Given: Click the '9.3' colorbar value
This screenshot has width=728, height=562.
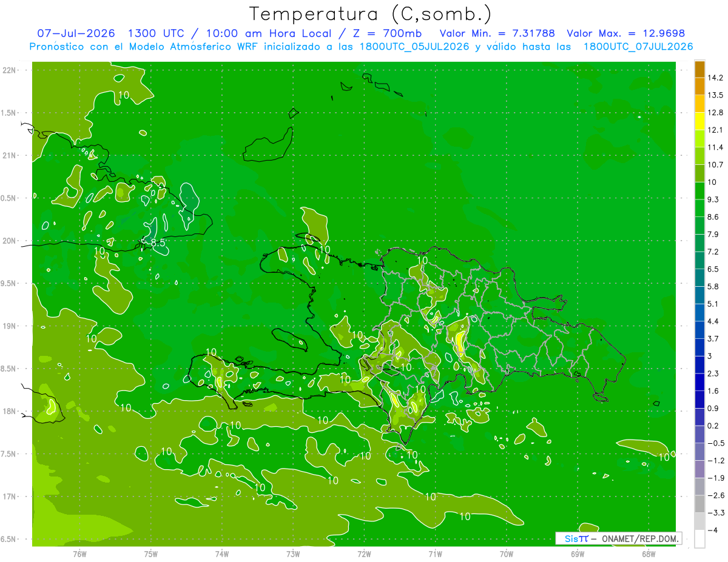Looking at the screenshot, I should pyautogui.click(x=713, y=199).
